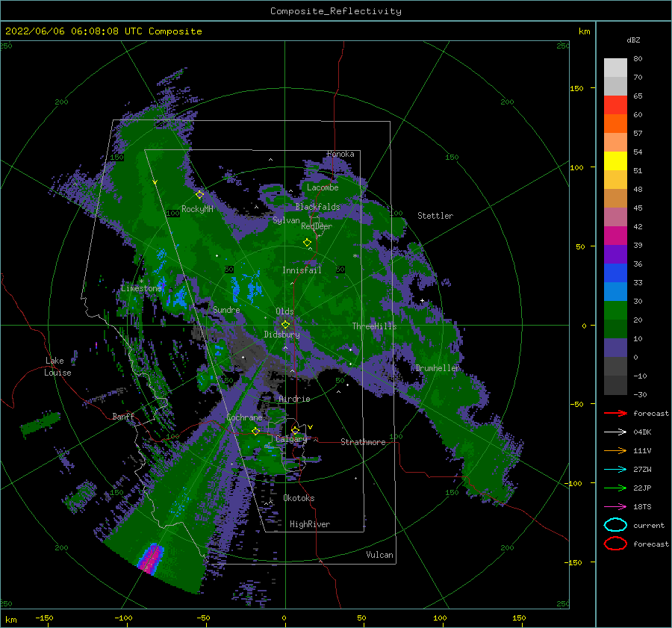
Task: Click the -30 value on the dBZ scale
Action: coord(640,394)
